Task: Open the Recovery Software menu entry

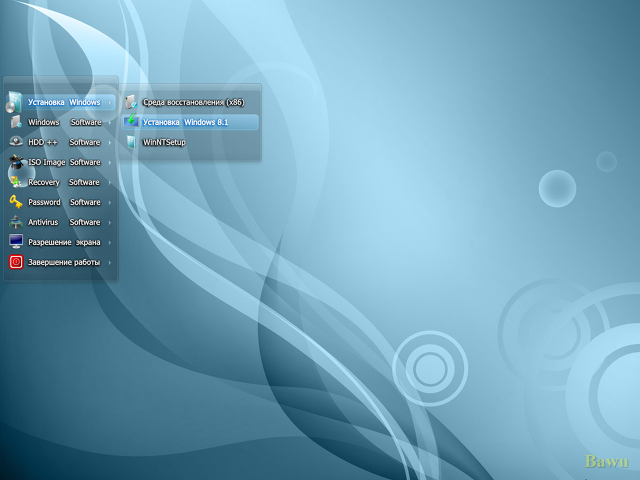Action: (x=60, y=182)
